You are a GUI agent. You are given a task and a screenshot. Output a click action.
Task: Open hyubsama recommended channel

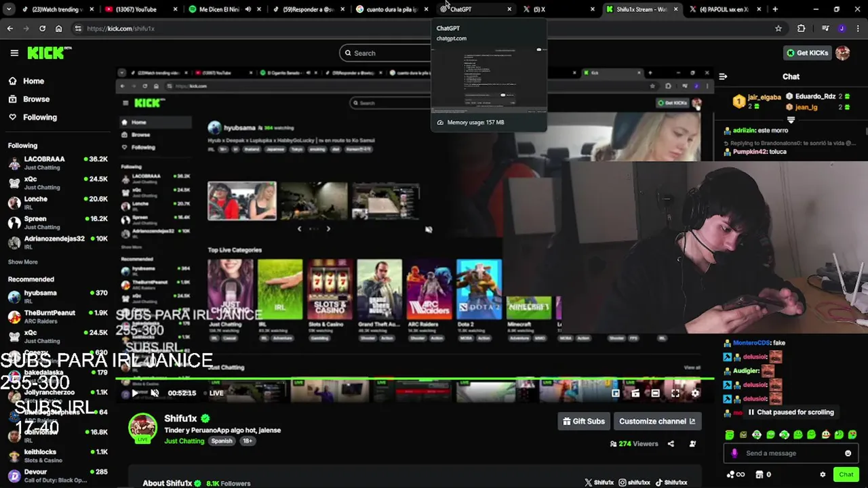(x=58, y=296)
